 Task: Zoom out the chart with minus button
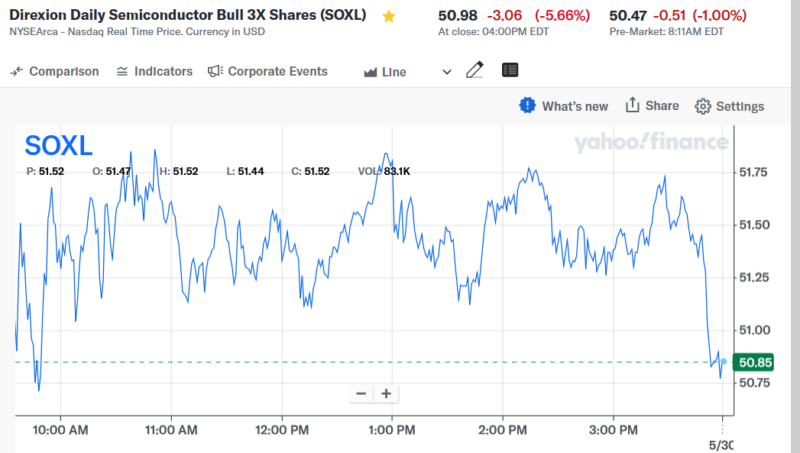[x=361, y=393]
